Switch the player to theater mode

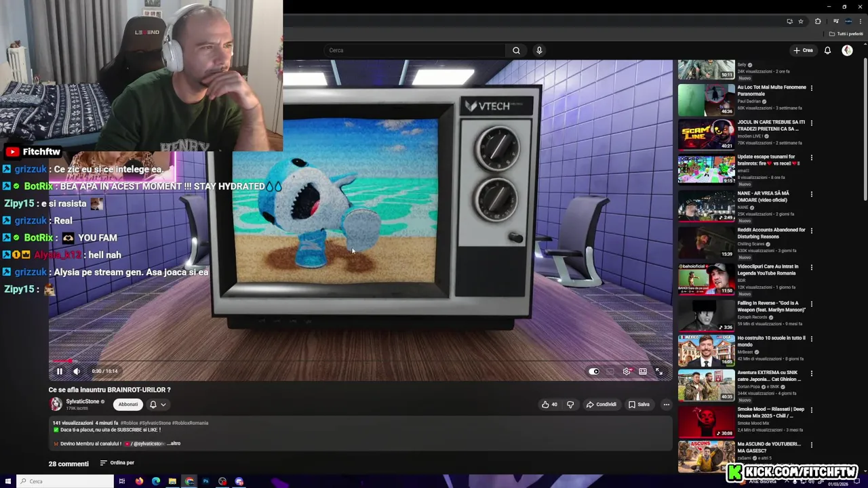[643, 371]
